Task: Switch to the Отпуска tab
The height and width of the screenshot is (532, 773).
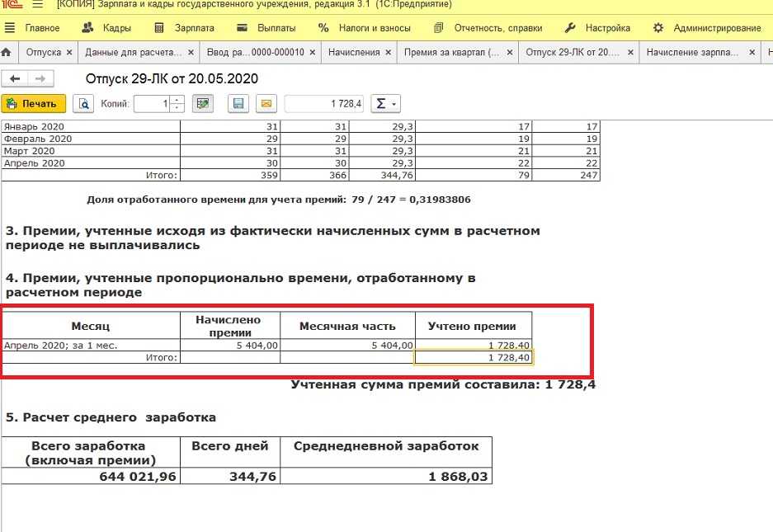Action: (x=44, y=52)
